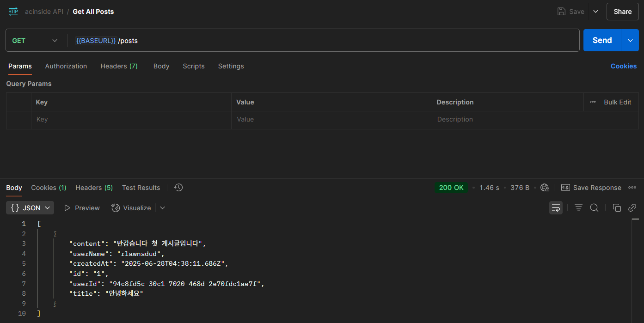
Task: Switch to Preview view
Action: (x=82, y=208)
